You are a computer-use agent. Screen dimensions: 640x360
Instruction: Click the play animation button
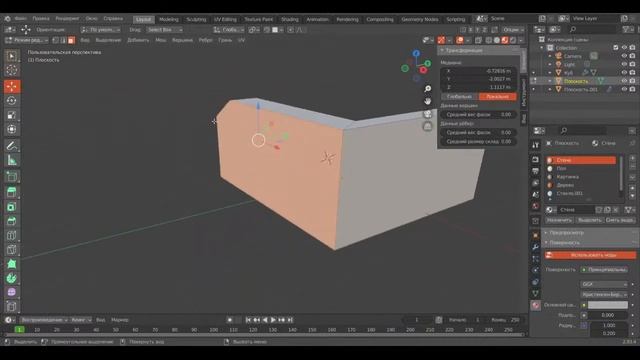[273, 320]
